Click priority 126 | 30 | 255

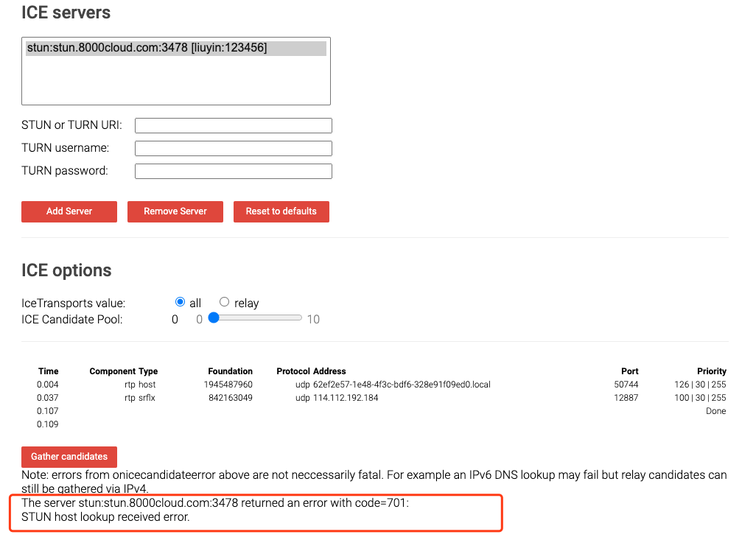click(700, 385)
